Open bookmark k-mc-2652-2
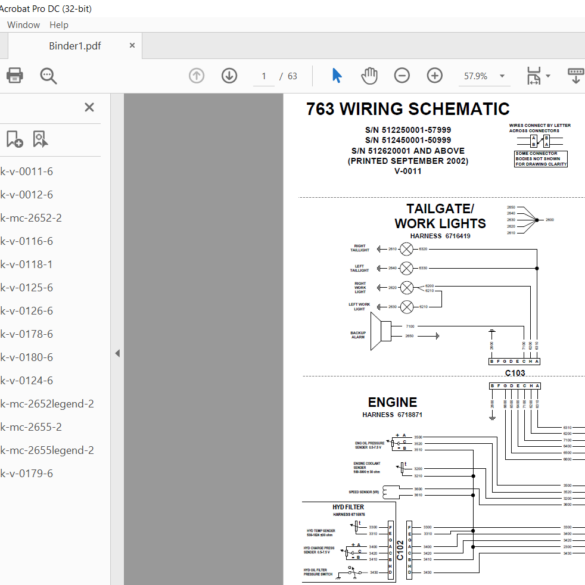 tap(31, 218)
